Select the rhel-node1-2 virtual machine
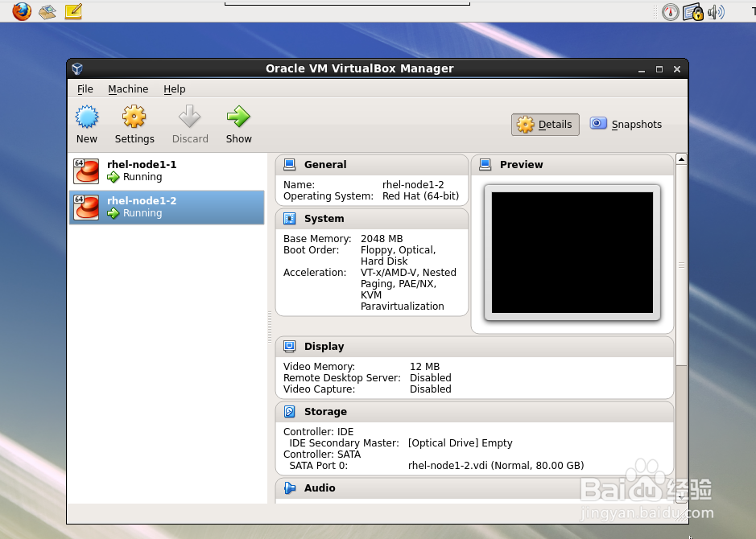Image resolution: width=756 pixels, height=539 pixels. point(167,207)
